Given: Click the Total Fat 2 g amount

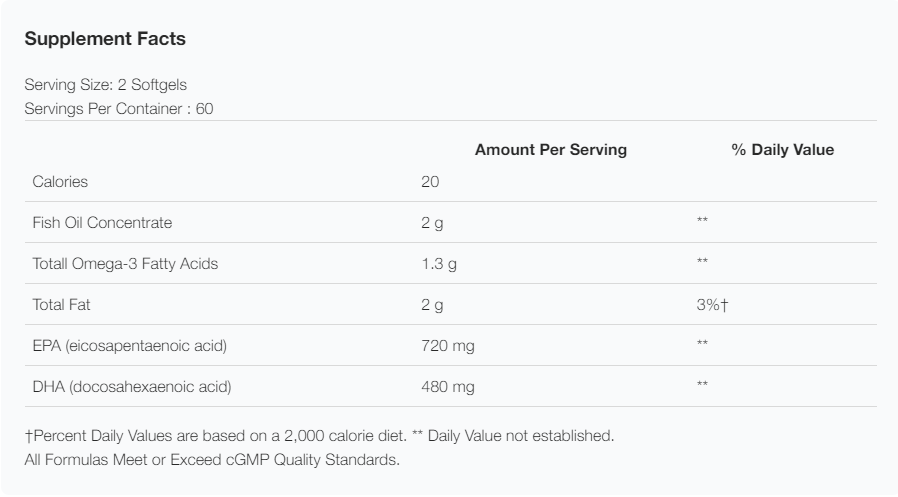Looking at the screenshot, I should 432,305.
